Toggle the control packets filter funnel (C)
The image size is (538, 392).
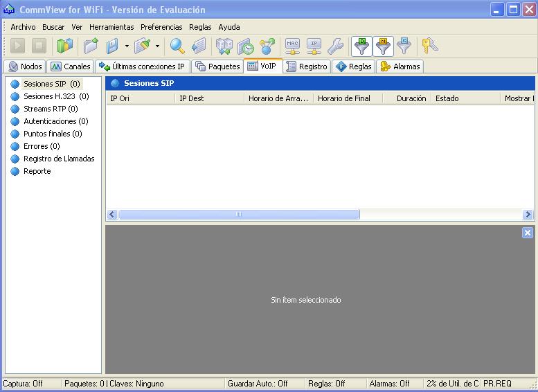click(x=404, y=46)
